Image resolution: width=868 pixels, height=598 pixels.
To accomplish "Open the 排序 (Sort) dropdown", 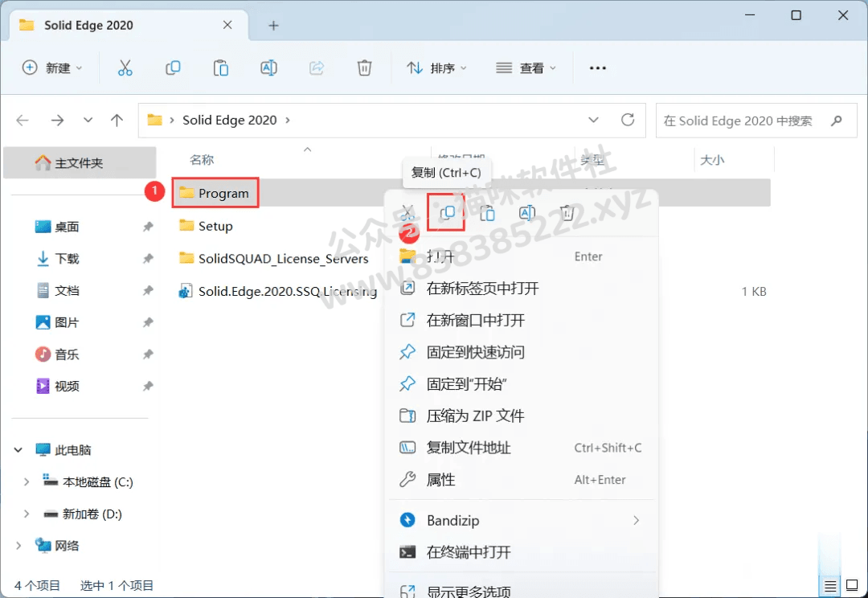I will click(x=436, y=68).
